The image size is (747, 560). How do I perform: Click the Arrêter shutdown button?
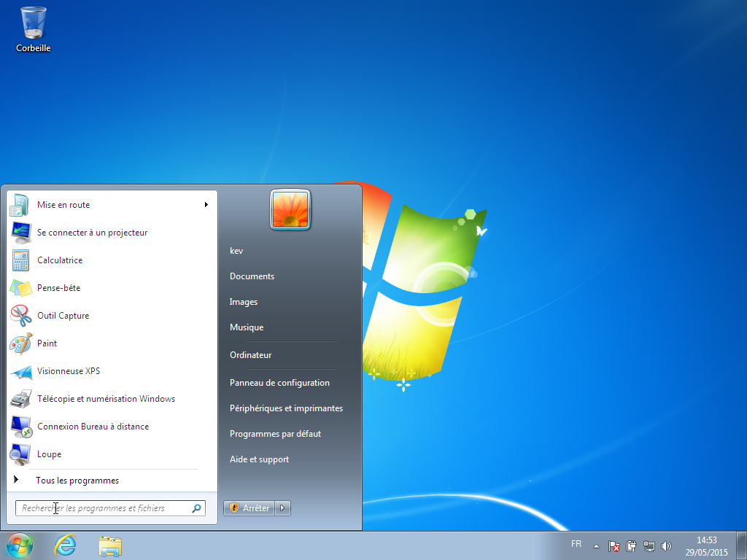[249, 508]
